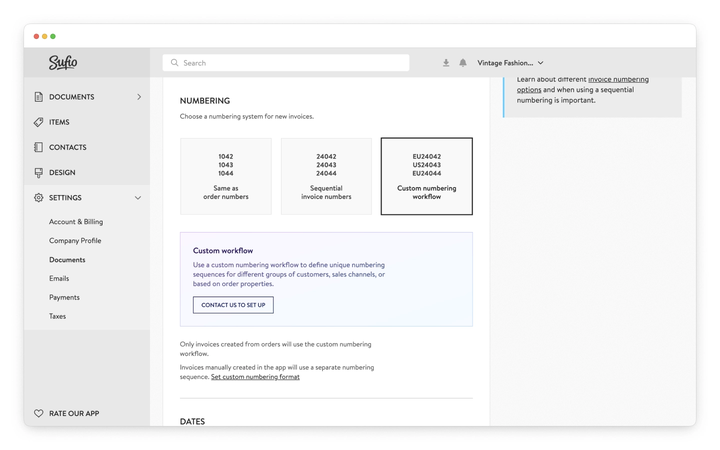Open the Documents settings subpage
This screenshot has width=720, height=450.
click(x=67, y=260)
